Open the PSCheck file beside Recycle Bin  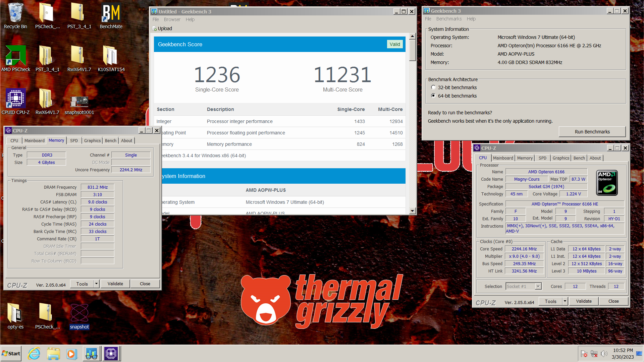point(47,16)
